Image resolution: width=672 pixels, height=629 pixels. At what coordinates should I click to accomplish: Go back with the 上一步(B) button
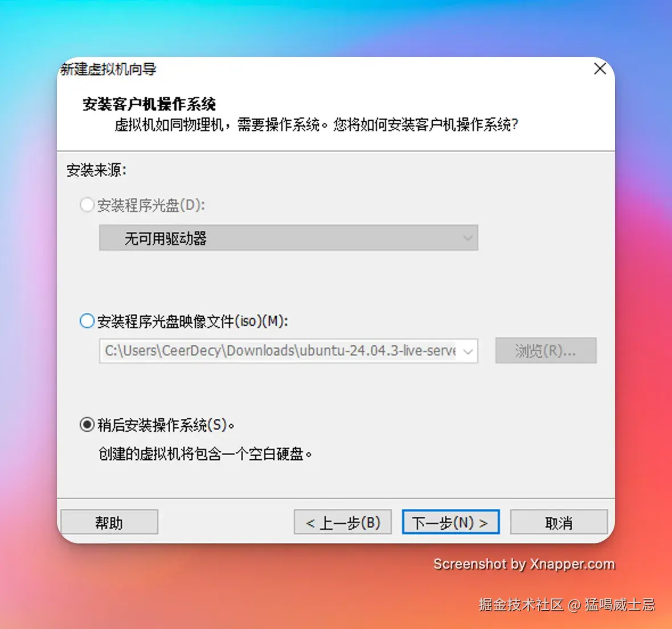343,522
